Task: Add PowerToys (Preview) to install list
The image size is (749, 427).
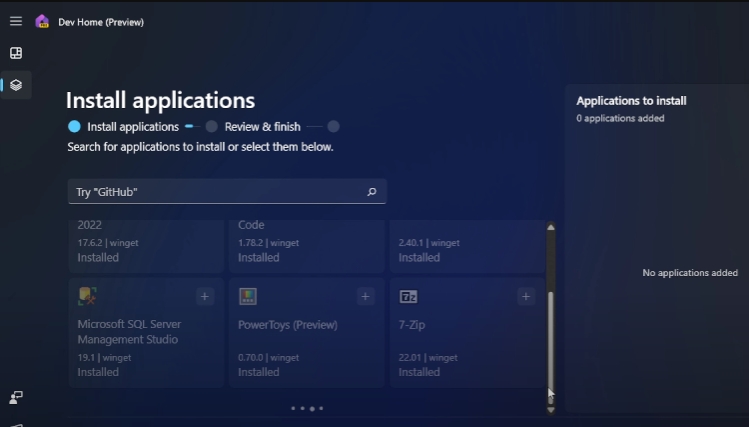Action: (365, 297)
